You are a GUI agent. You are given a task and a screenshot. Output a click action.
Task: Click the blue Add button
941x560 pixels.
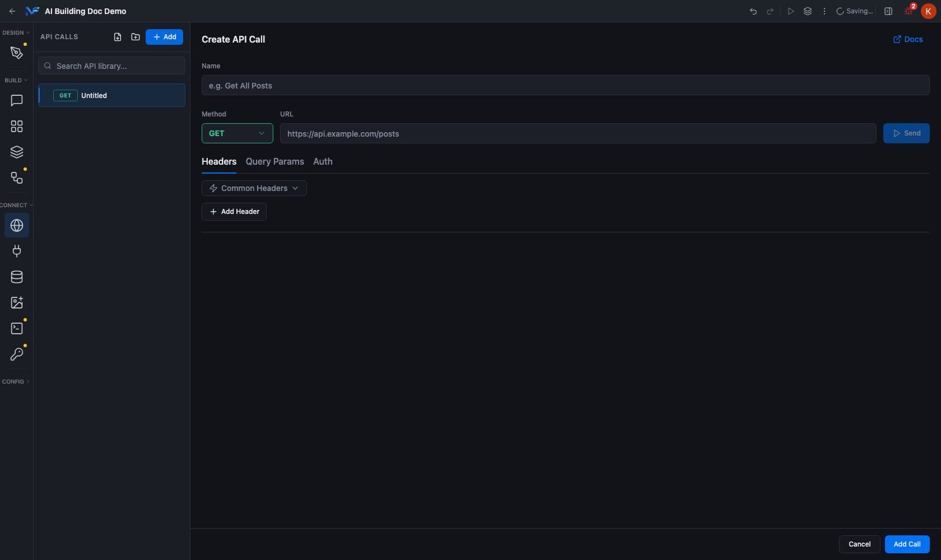point(164,37)
